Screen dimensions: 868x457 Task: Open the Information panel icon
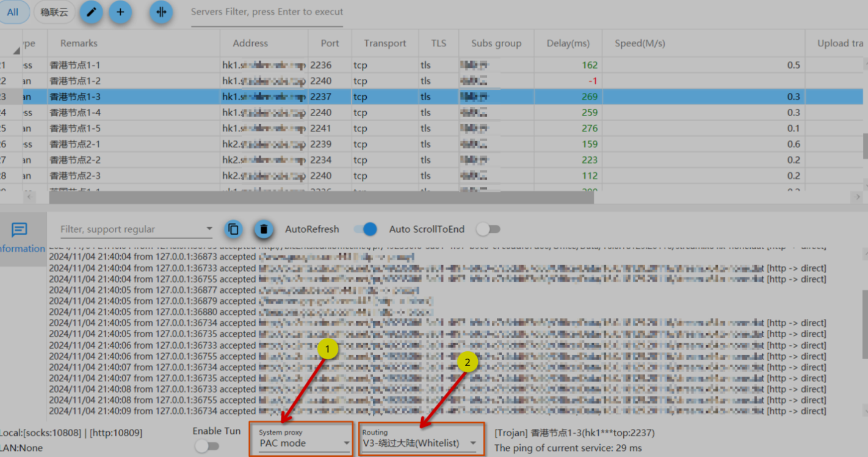20,230
